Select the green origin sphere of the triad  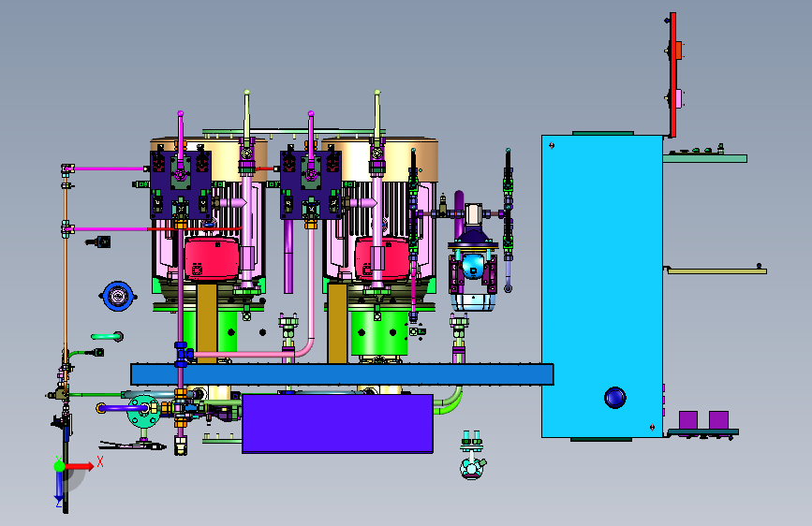[60, 466]
